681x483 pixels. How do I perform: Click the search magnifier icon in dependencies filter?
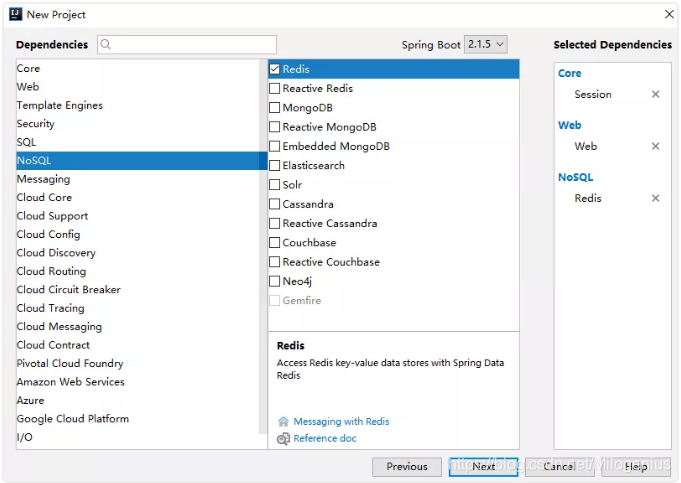[106, 44]
